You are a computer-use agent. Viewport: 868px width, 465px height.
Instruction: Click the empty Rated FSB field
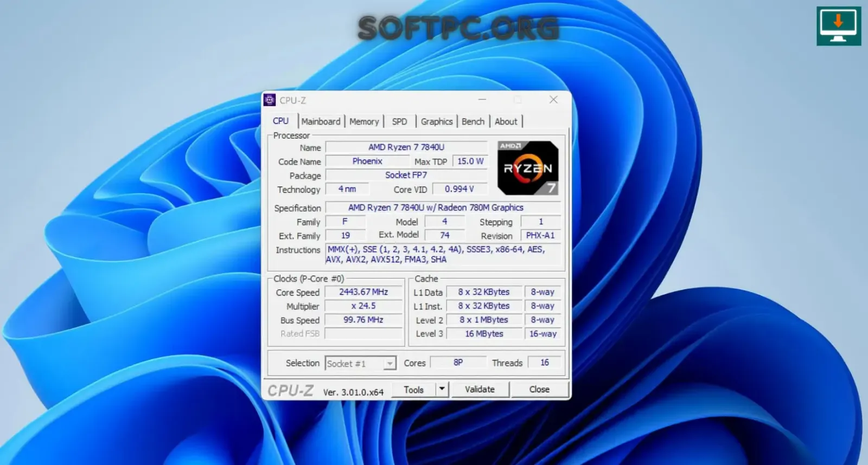pyautogui.click(x=363, y=334)
